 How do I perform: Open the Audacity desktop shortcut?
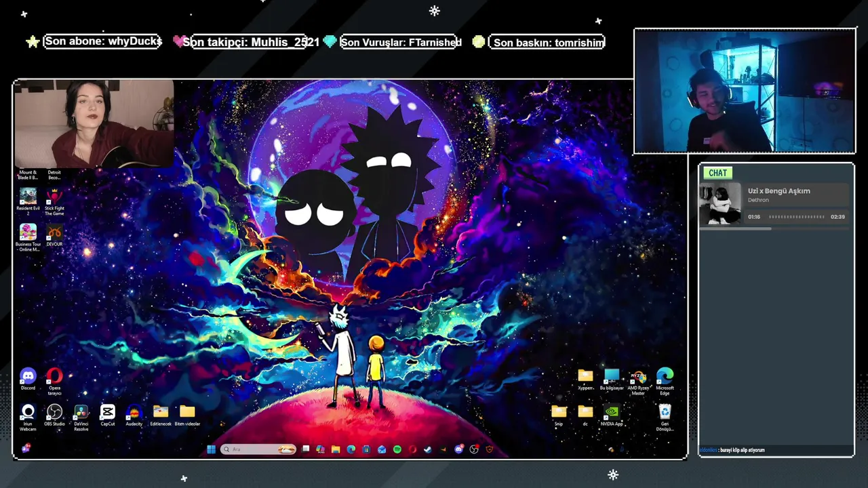point(134,415)
